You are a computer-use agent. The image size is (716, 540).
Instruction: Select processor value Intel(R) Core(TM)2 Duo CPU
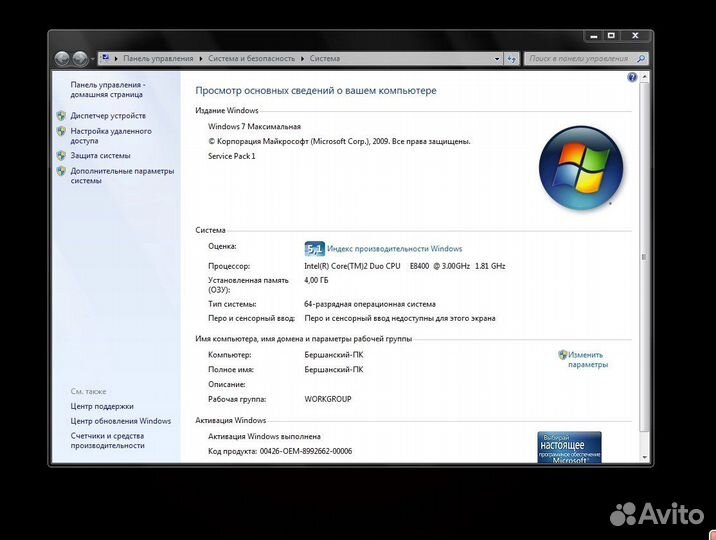coord(352,266)
